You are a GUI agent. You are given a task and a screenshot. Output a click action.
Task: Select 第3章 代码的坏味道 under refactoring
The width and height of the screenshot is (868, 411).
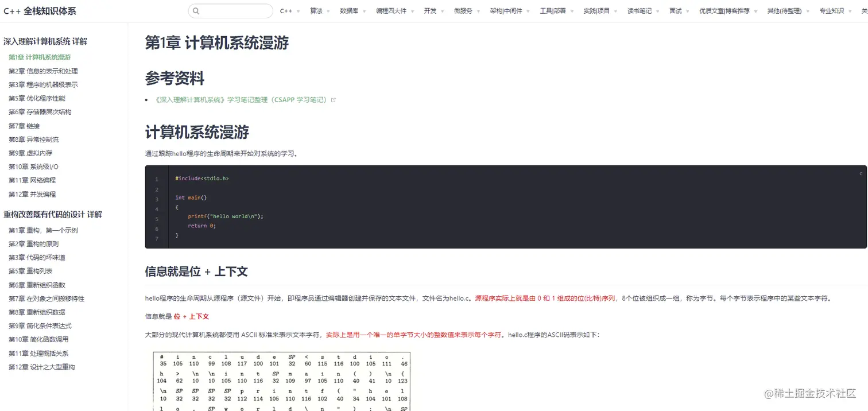[x=36, y=257]
